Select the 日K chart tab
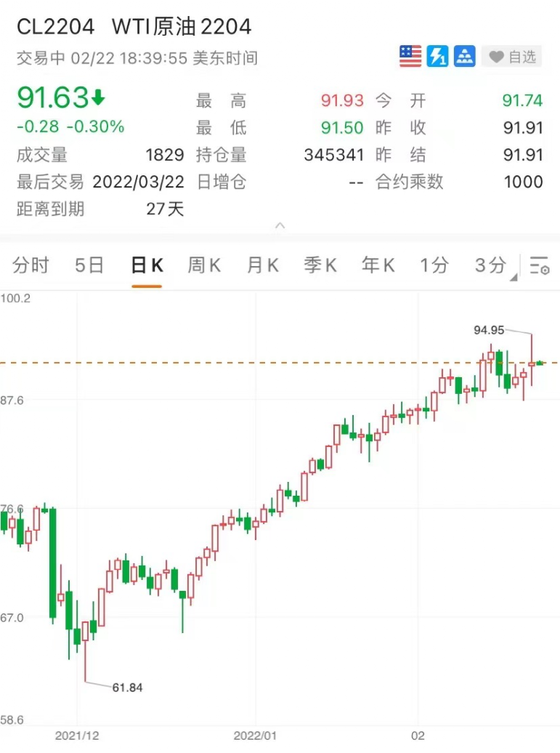Screen dimensions: 560x753 [147, 265]
